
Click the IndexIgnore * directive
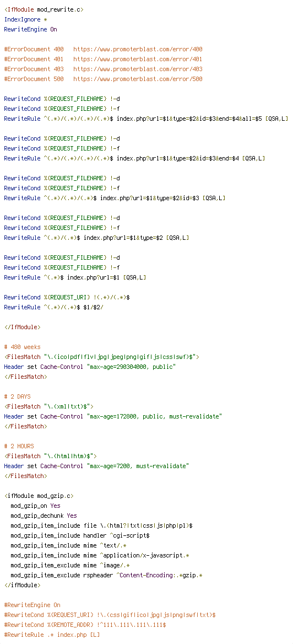(25, 19)
